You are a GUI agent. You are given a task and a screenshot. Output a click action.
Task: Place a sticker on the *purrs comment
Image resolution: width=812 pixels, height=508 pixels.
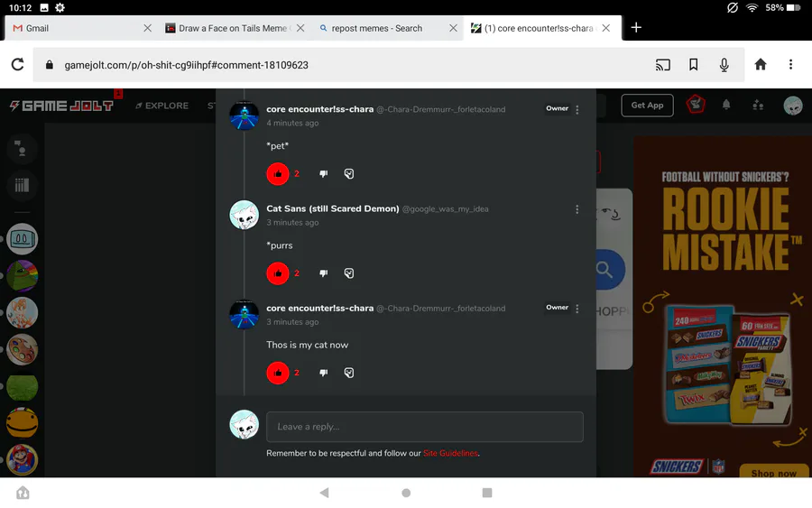349,273
